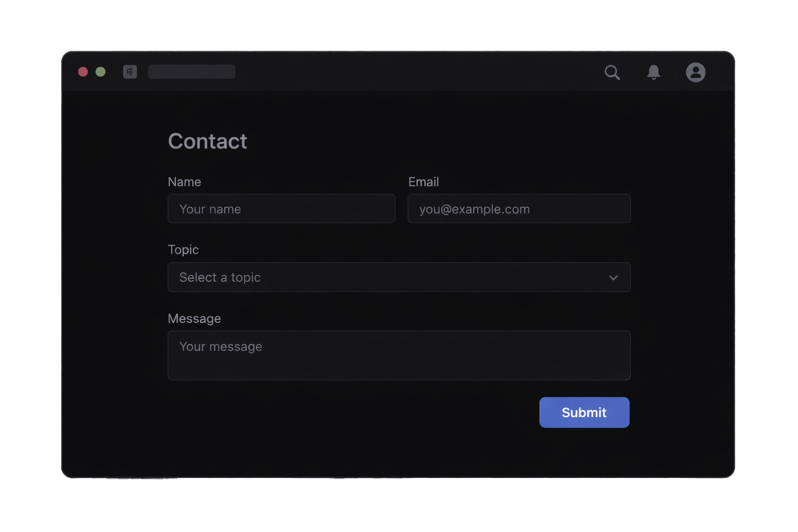Click the Submit button
The height and width of the screenshot is (532, 798).
coord(584,412)
